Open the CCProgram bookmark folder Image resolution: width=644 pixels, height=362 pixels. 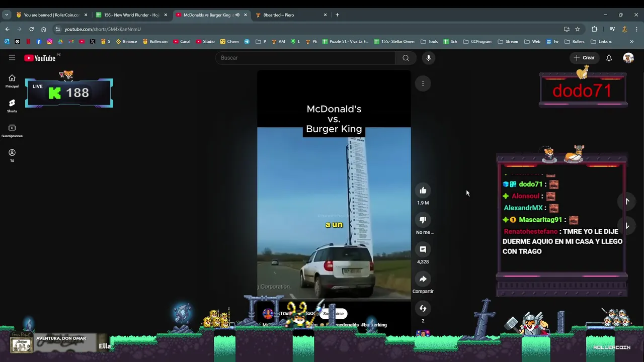(x=477, y=42)
